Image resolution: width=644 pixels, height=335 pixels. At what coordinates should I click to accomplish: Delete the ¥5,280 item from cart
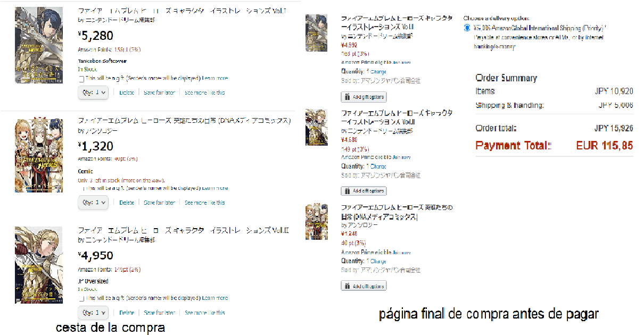[x=127, y=93]
